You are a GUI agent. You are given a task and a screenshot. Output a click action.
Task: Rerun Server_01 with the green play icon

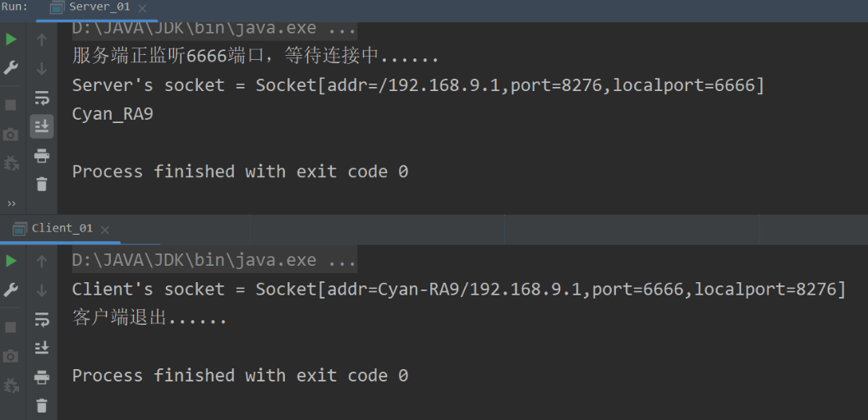[11, 39]
